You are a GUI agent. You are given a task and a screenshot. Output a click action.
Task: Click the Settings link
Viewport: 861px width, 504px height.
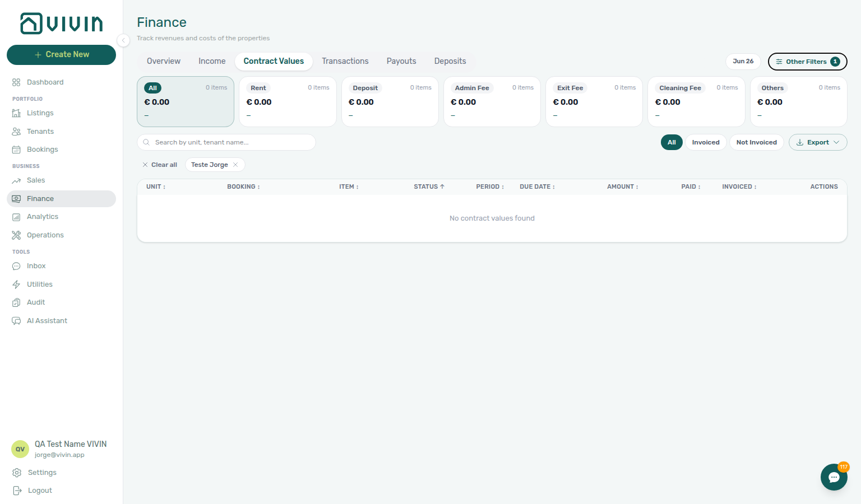click(42, 473)
